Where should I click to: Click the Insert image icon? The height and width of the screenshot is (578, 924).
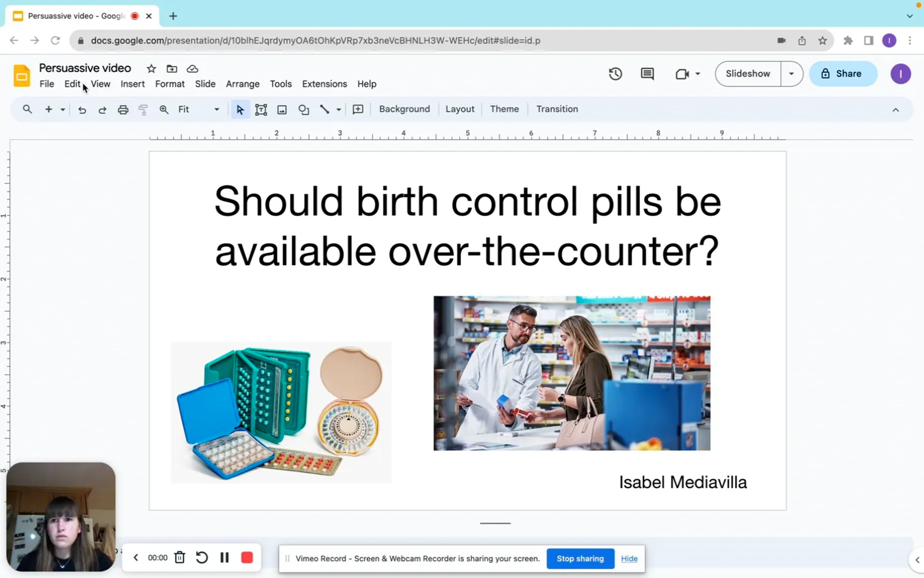click(x=282, y=110)
